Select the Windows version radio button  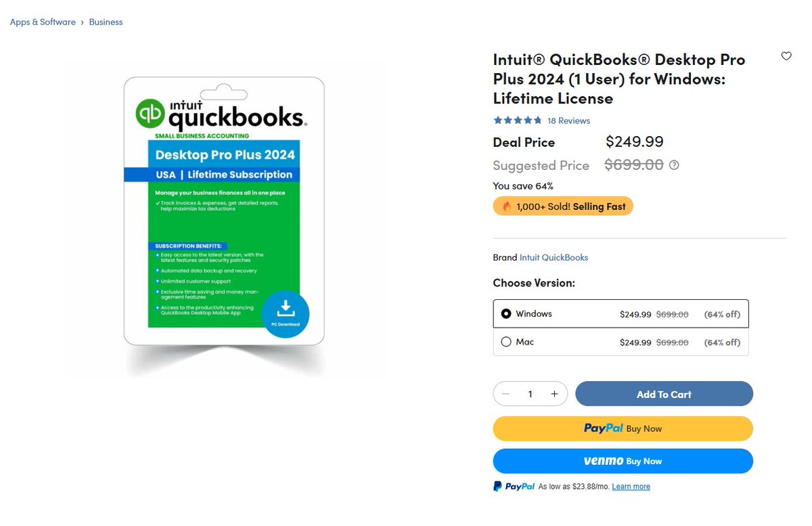506,314
